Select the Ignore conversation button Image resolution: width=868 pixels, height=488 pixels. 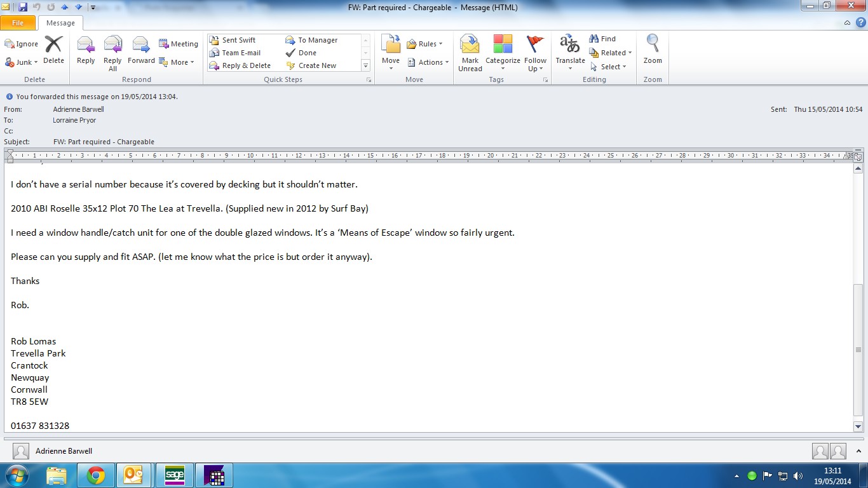(x=22, y=44)
